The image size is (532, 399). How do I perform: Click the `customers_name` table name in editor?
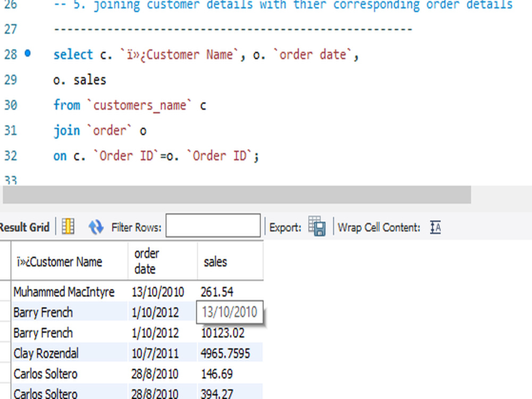[x=139, y=105]
